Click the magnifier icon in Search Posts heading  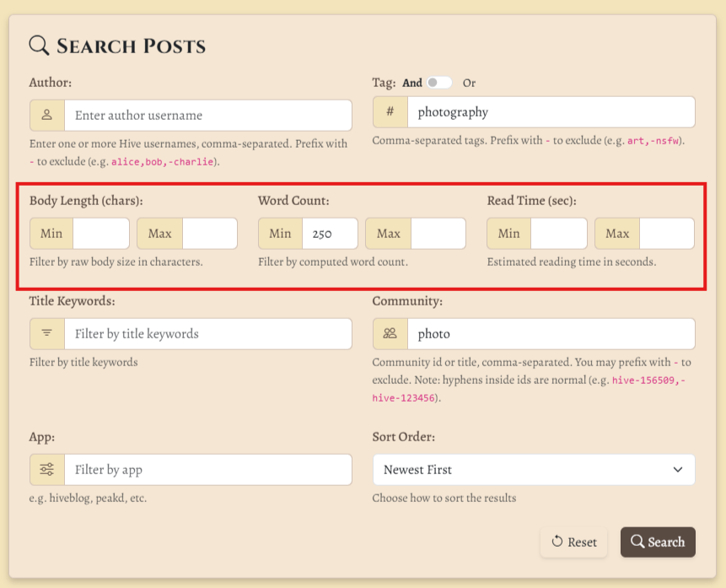(39, 46)
